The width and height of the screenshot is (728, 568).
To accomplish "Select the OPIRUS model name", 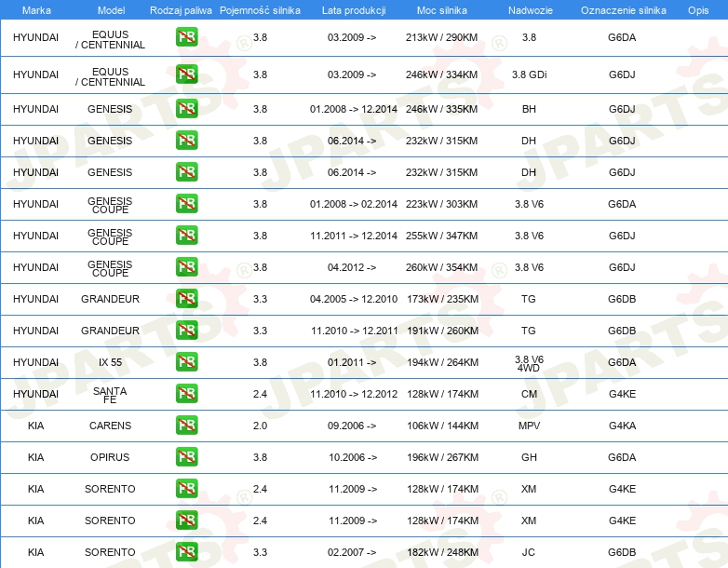I will (x=110, y=457).
